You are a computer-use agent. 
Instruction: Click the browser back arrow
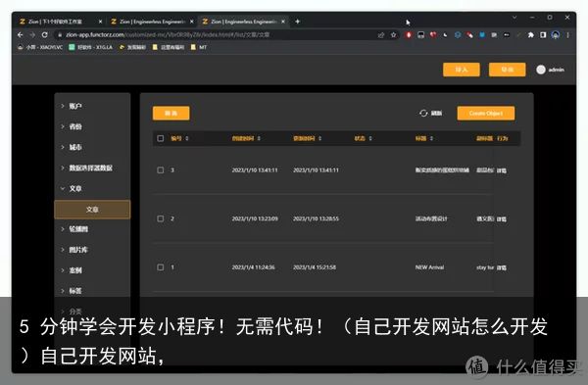coord(21,35)
